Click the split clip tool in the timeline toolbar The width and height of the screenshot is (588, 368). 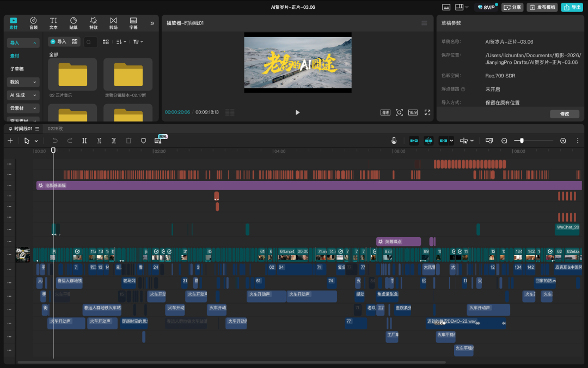click(84, 141)
